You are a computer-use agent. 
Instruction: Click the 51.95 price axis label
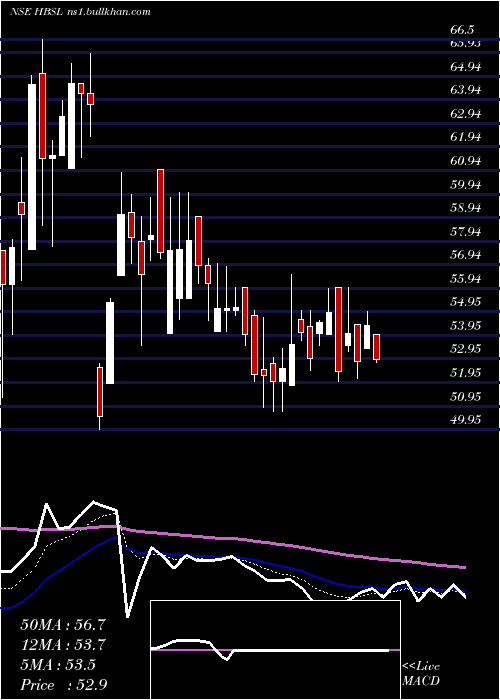466,372
